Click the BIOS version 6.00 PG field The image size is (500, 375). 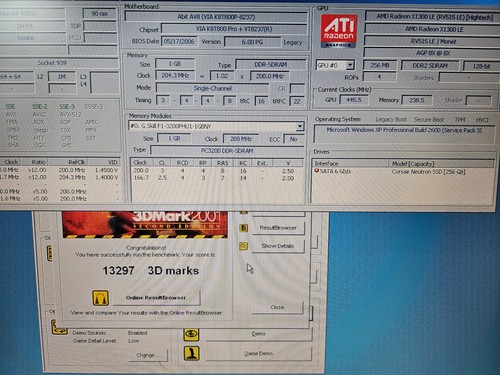pos(252,42)
